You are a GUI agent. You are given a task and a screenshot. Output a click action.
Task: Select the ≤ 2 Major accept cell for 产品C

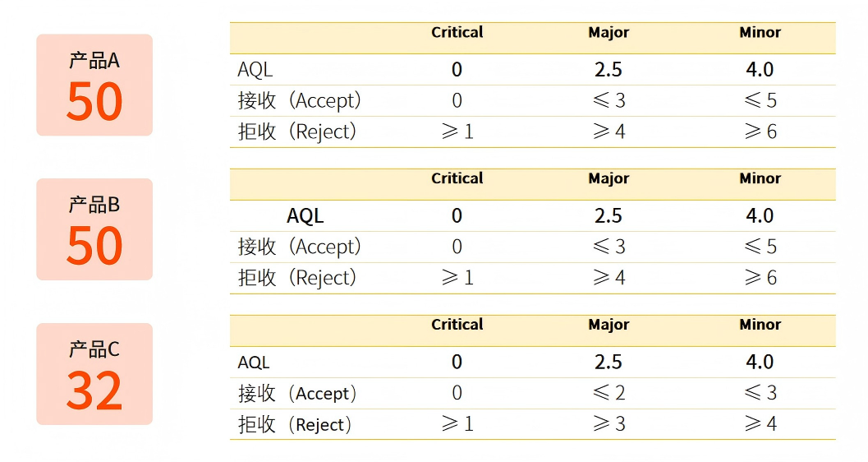click(609, 394)
